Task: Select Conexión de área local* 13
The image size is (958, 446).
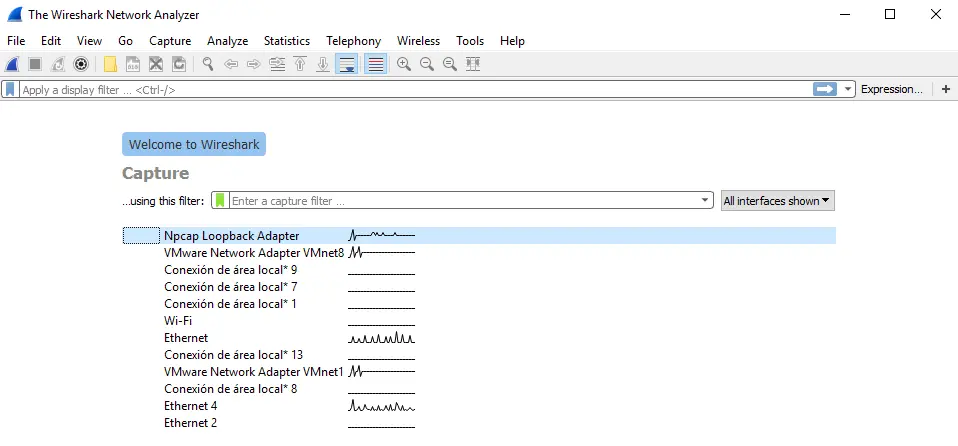Action: (x=479, y=354)
